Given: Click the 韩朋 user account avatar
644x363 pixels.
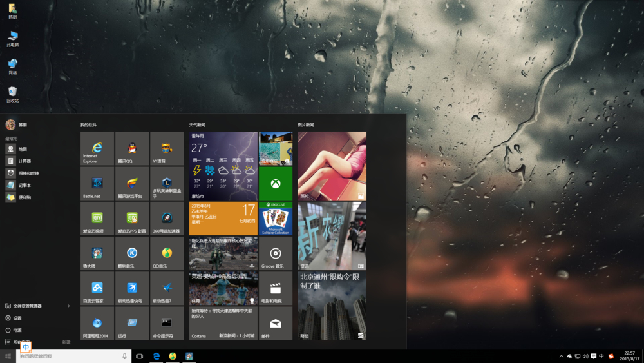Looking at the screenshot, I should 10,124.
